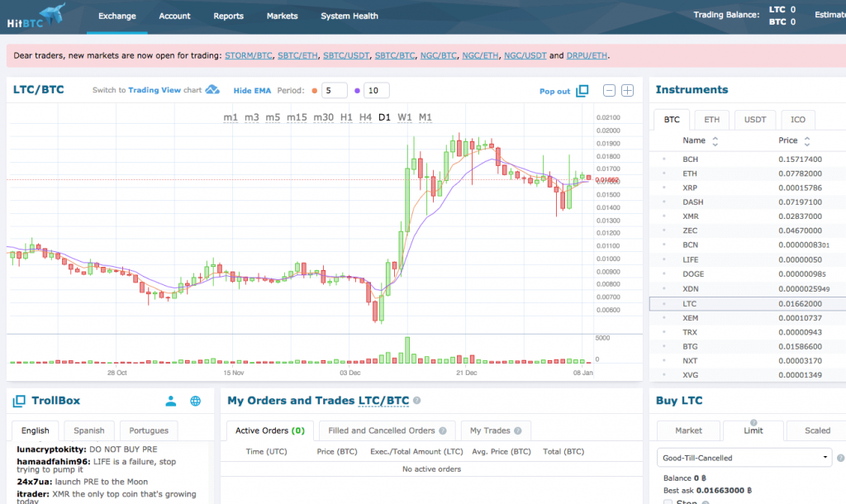The width and height of the screenshot is (846, 504).
Task: Open help icon beside My Orders heading
Action: coord(417,401)
